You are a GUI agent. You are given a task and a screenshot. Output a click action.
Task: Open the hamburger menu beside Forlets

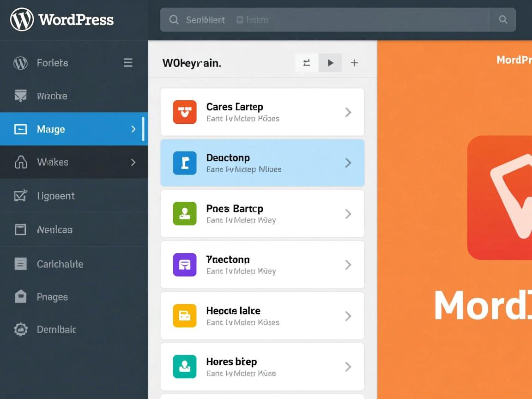point(128,63)
